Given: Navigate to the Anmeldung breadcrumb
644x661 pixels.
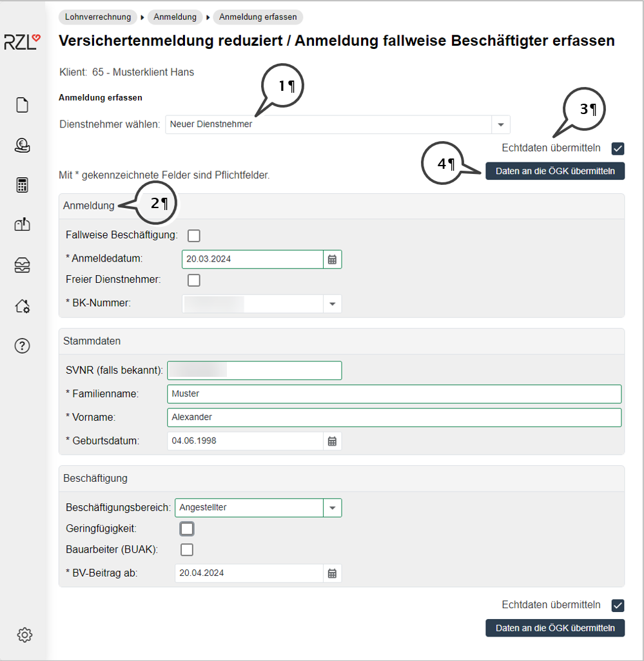Looking at the screenshot, I should (174, 17).
